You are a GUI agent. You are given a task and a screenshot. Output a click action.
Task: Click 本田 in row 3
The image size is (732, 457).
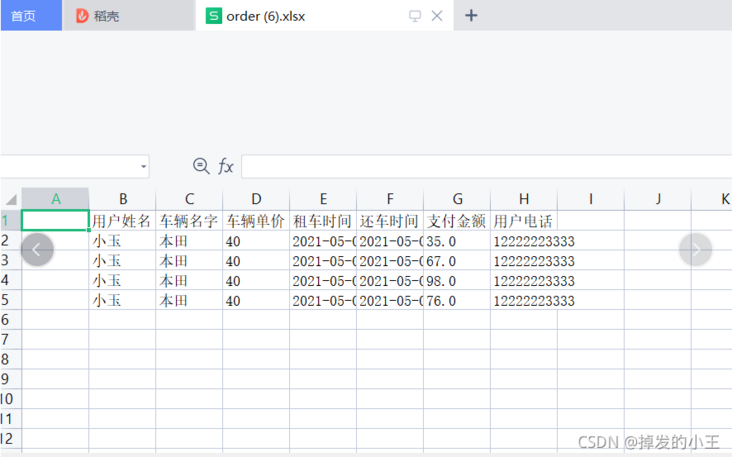pos(189,260)
